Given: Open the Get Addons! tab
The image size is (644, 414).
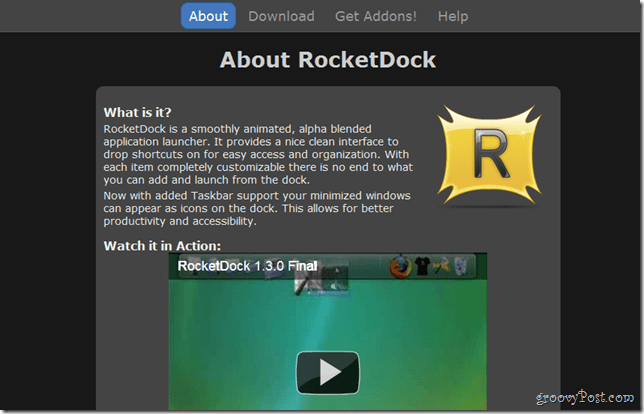Looking at the screenshot, I should (x=375, y=16).
